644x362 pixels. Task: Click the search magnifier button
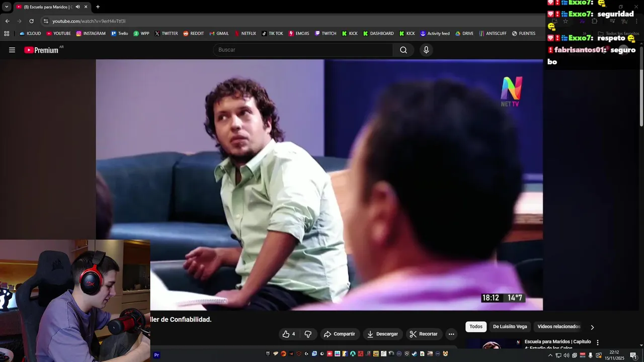[x=404, y=50]
